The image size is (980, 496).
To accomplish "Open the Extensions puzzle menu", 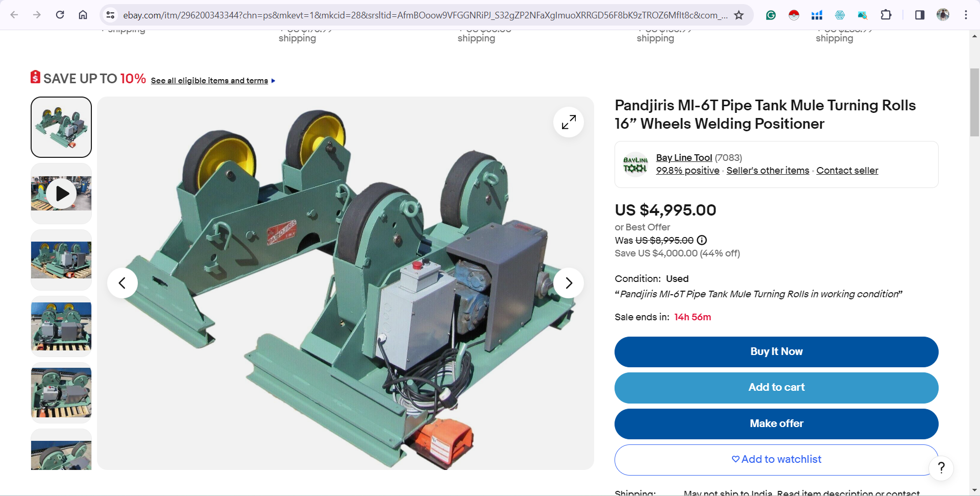I will point(886,15).
